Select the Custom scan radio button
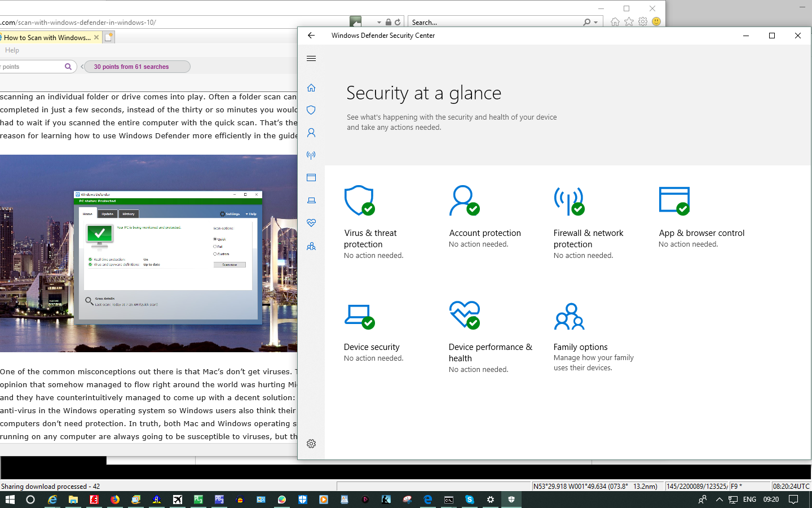This screenshot has width=812, height=508. pos(215,254)
